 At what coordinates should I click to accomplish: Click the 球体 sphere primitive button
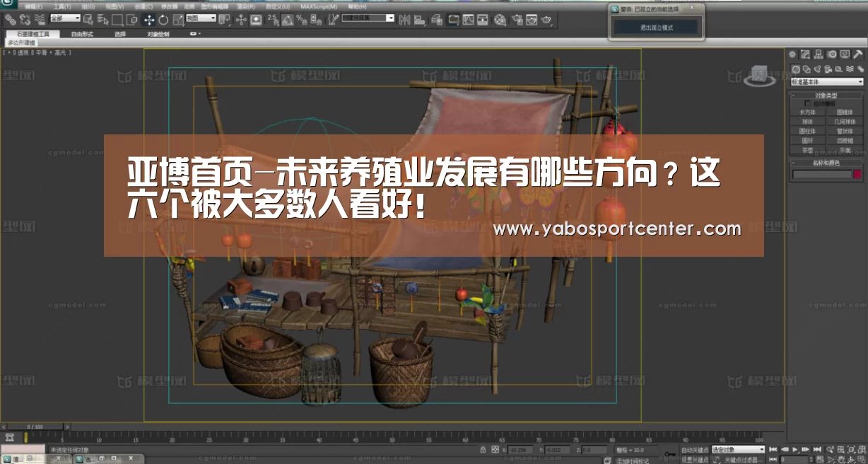[808, 122]
